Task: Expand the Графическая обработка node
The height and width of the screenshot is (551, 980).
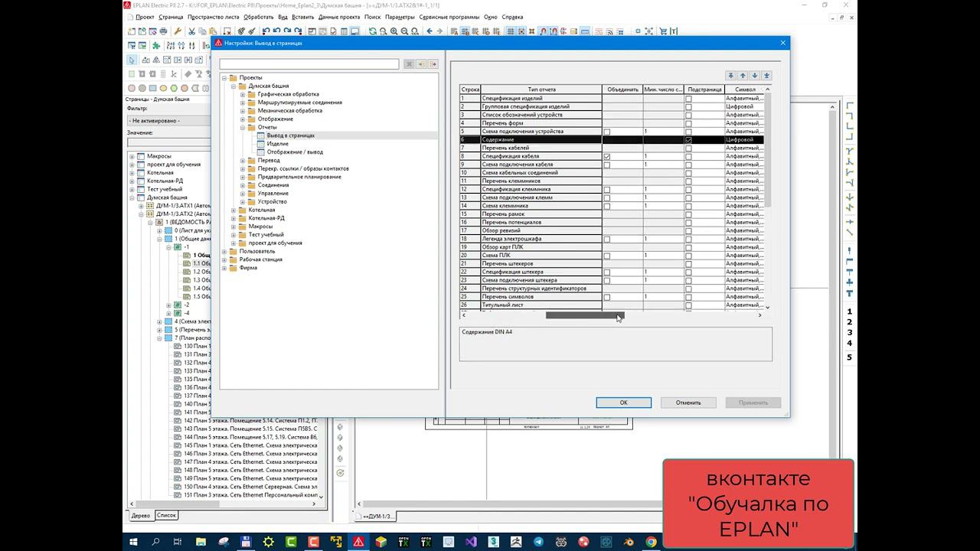Action: [243, 94]
